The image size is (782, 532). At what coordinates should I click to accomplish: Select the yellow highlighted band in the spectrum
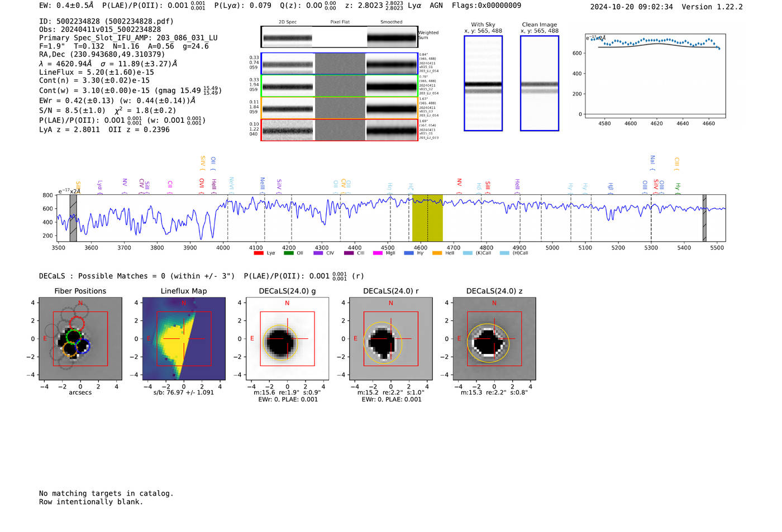[427, 218]
